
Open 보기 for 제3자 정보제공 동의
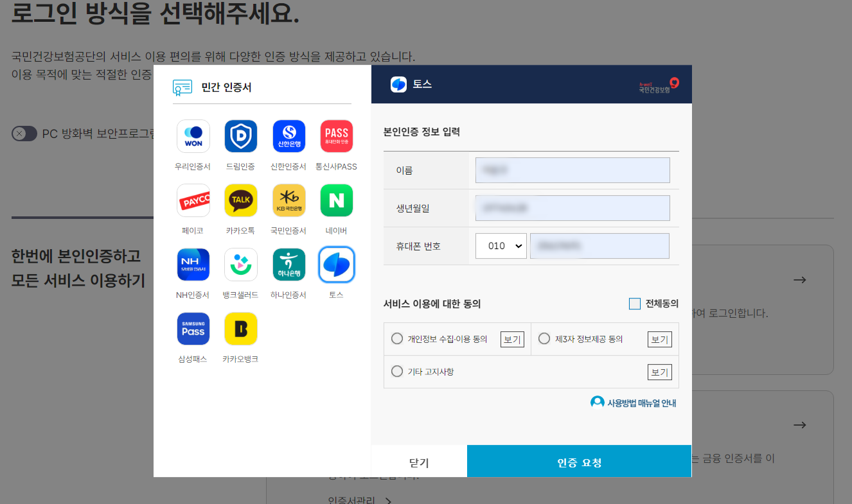(660, 339)
